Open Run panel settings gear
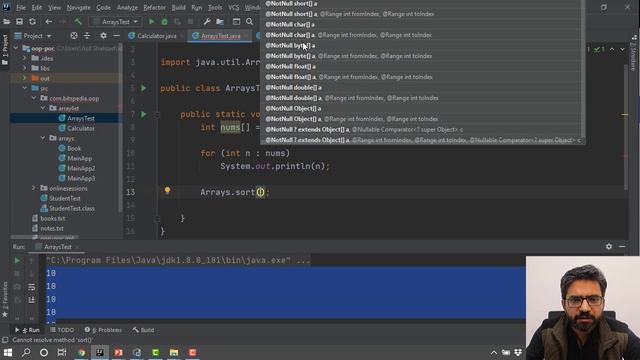Viewport: 640px width, 360px height. 609,247
